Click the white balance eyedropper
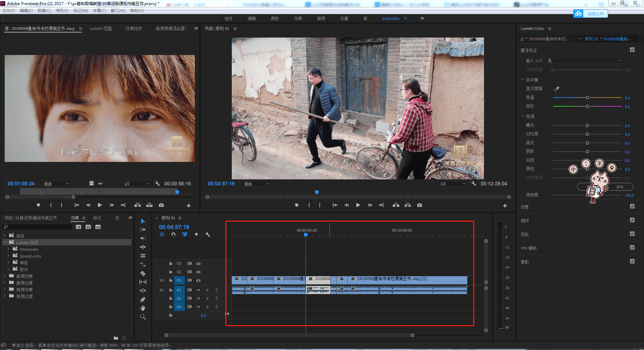 pos(557,89)
